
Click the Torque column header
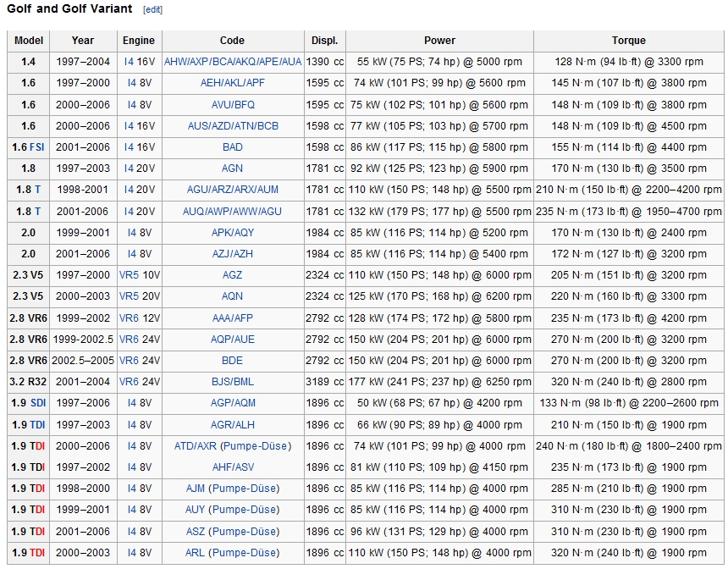(629, 41)
